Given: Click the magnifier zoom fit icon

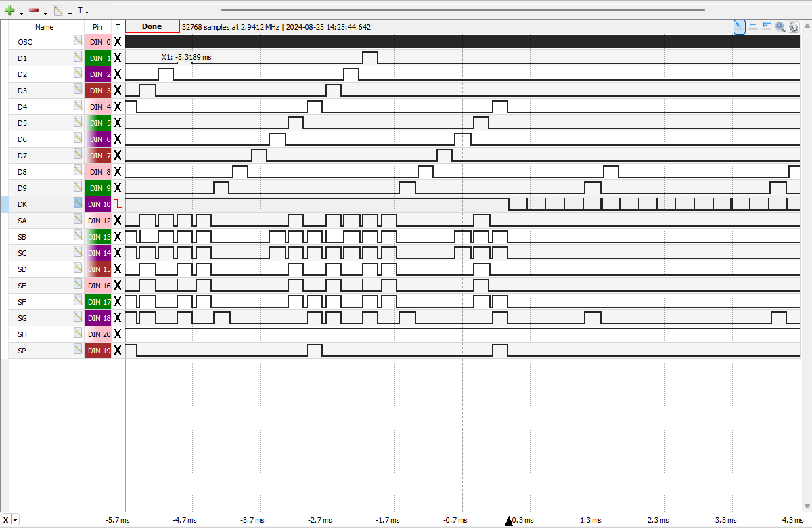Looking at the screenshot, I should 780,26.
